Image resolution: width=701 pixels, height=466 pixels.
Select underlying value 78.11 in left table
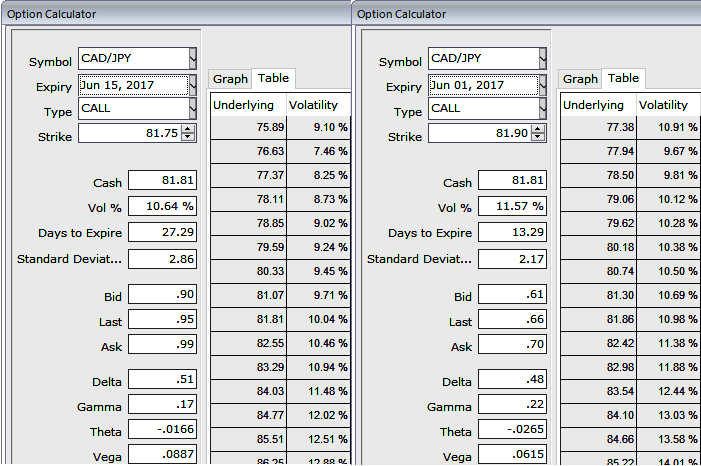[x=248, y=199]
